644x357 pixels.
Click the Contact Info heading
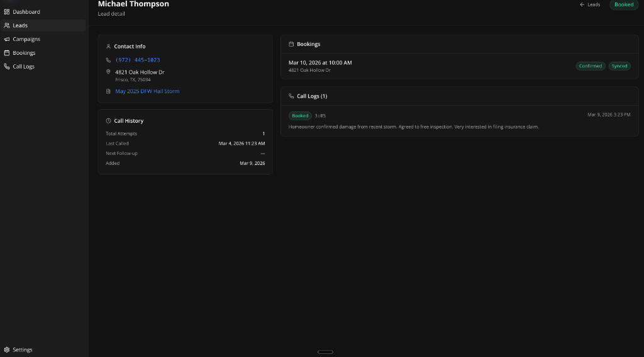click(x=130, y=47)
